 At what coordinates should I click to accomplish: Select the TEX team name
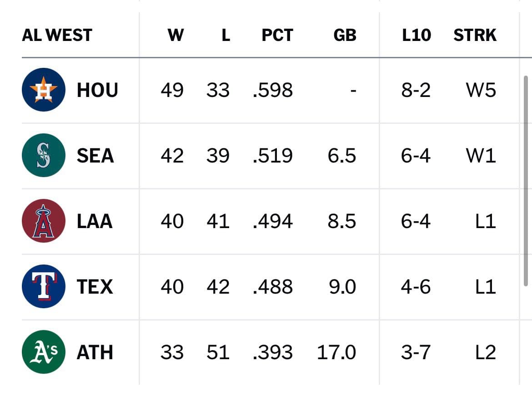tap(95, 287)
